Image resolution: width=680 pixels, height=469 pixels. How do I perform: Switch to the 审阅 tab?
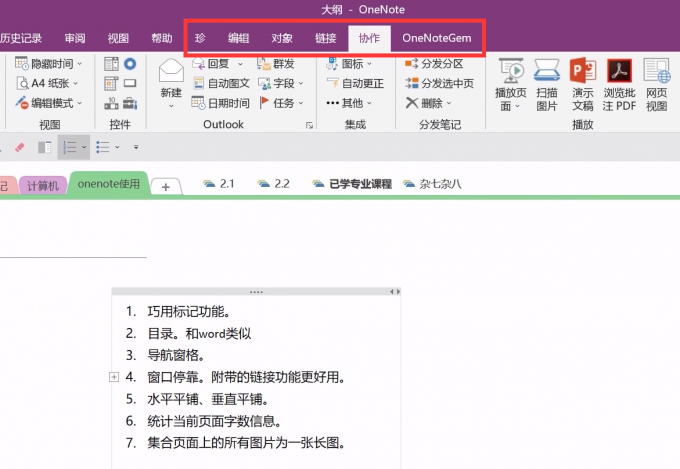75,38
